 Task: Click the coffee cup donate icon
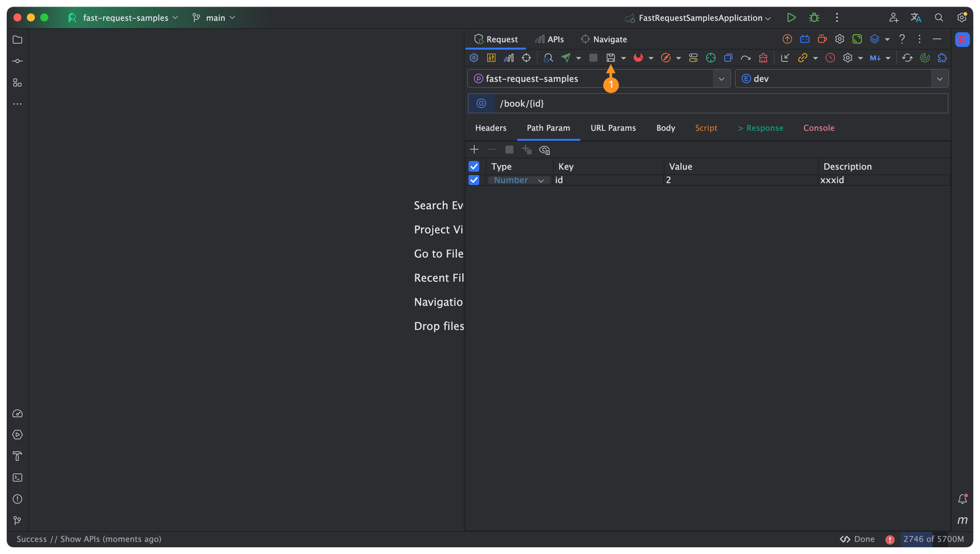822,39
